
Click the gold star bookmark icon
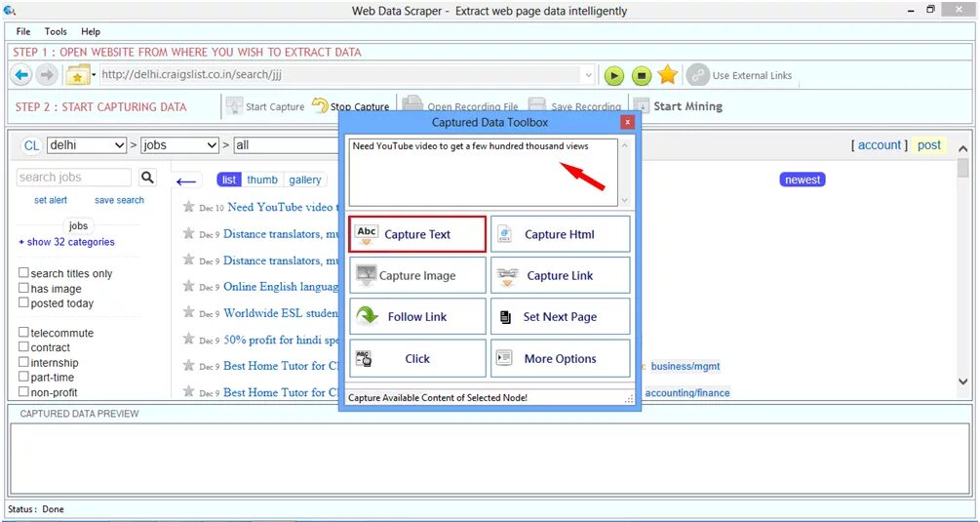[668, 75]
